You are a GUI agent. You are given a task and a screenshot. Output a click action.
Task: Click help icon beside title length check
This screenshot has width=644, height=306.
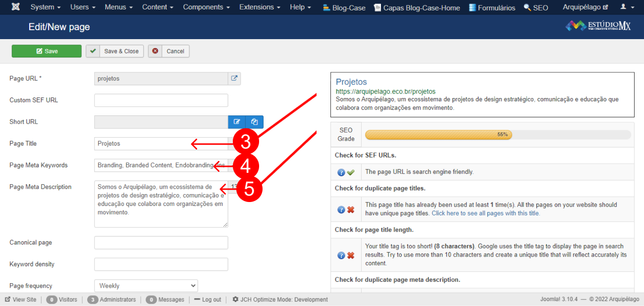pos(341,255)
